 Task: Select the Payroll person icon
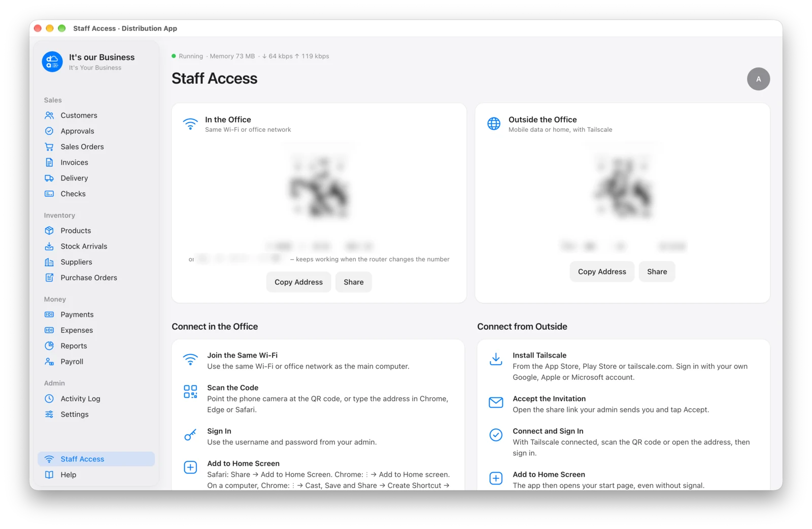click(49, 362)
